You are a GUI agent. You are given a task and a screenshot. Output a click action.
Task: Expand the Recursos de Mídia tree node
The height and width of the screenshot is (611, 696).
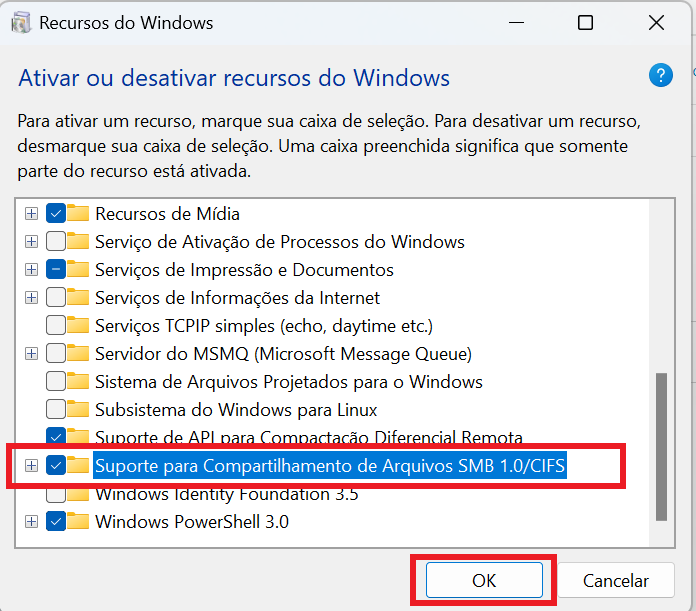[31, 213]
